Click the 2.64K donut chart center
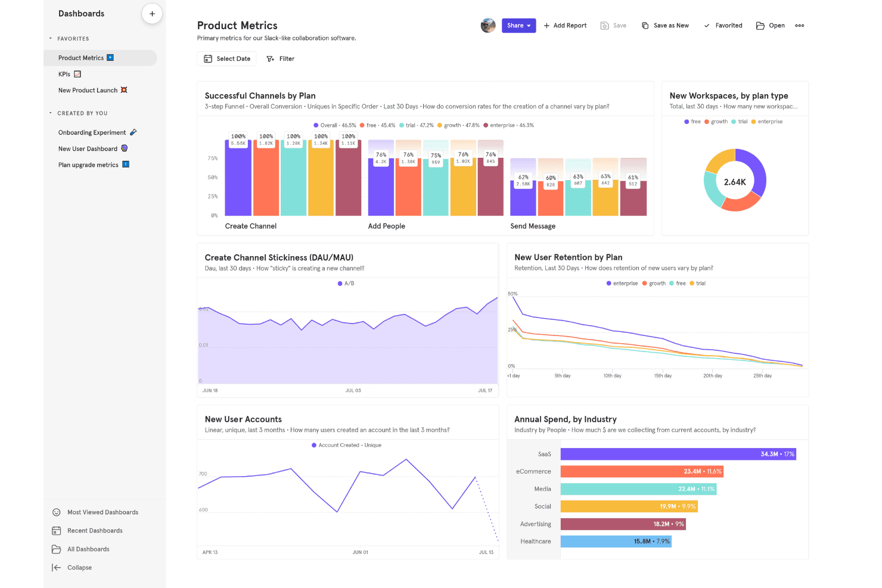This screenshot has width=882, height=588. pos(735,182)
